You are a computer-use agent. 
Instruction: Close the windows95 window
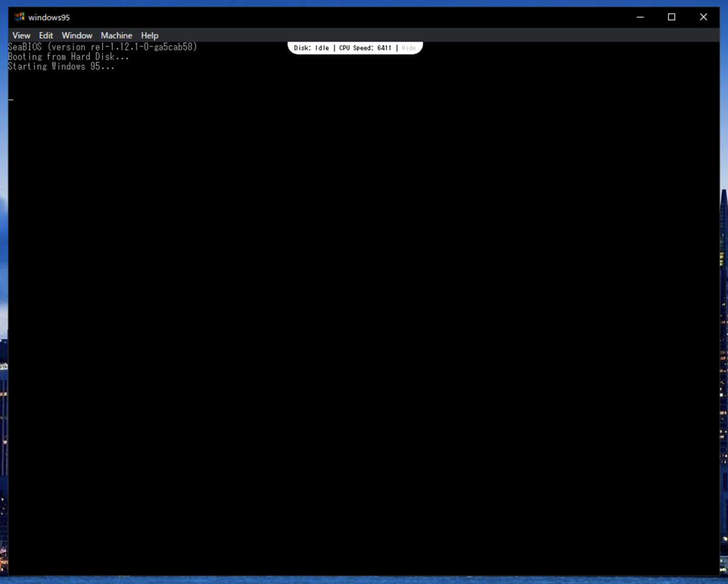(703, 17)
